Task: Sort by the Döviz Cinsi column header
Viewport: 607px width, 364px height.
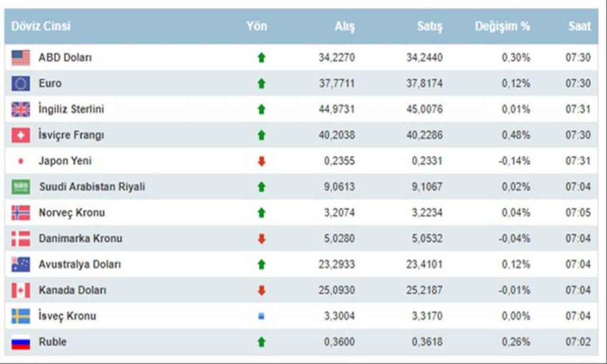Action: [41, 26]
